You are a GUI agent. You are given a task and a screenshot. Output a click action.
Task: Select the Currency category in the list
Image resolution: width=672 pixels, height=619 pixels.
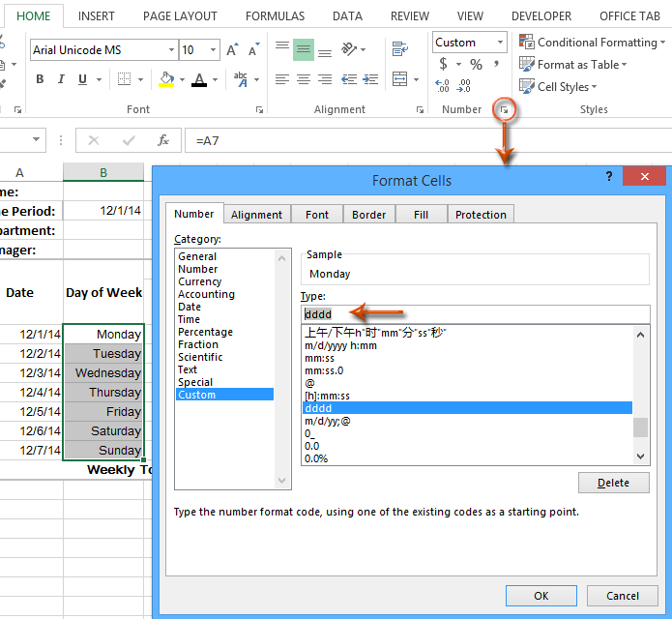click(200, 281)
